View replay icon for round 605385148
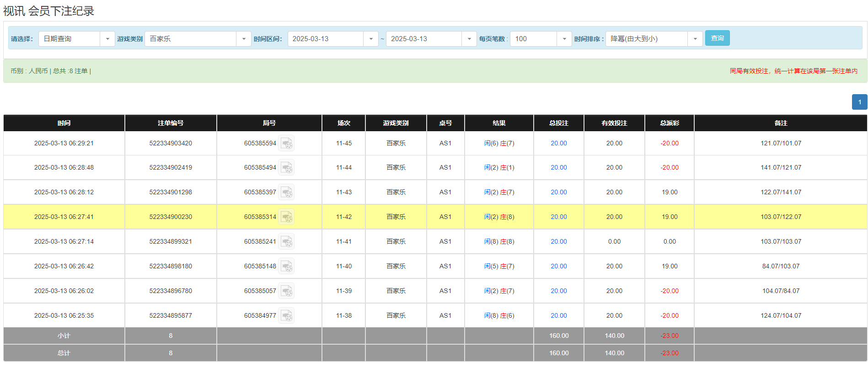 click(287, 267)
